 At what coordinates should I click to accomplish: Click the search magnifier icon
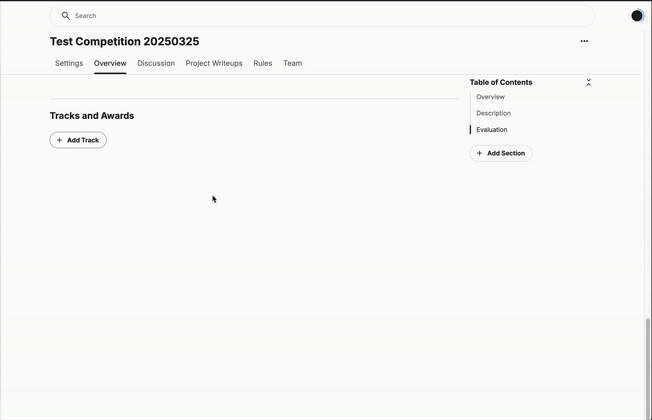[x=65, y=16]
